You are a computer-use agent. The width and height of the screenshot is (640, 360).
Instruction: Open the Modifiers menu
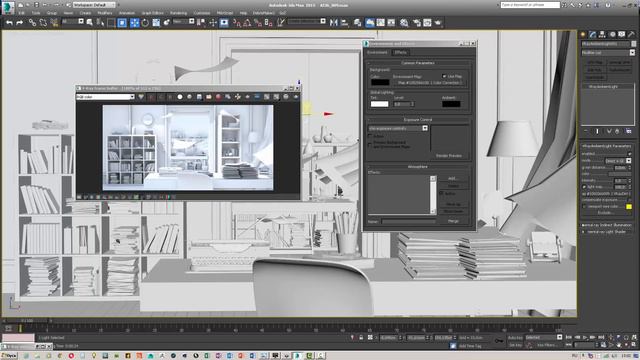[x=104, y=13]
